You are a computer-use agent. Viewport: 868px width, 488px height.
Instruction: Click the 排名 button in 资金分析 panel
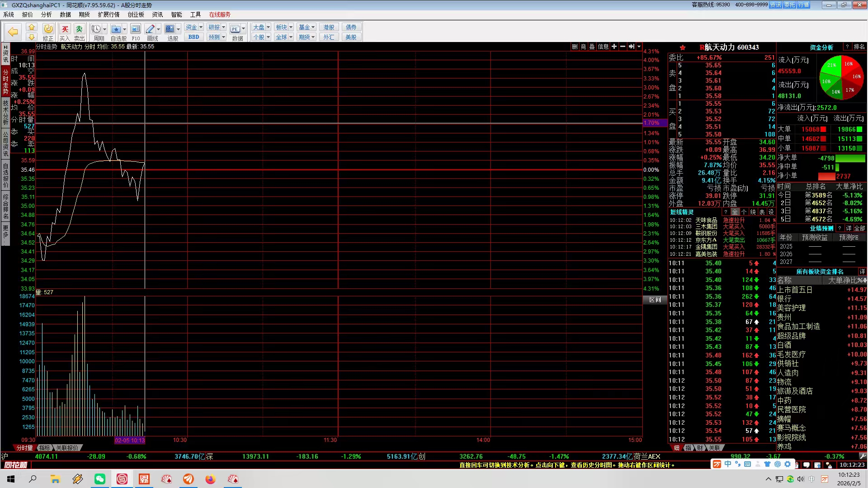(859, 47)
